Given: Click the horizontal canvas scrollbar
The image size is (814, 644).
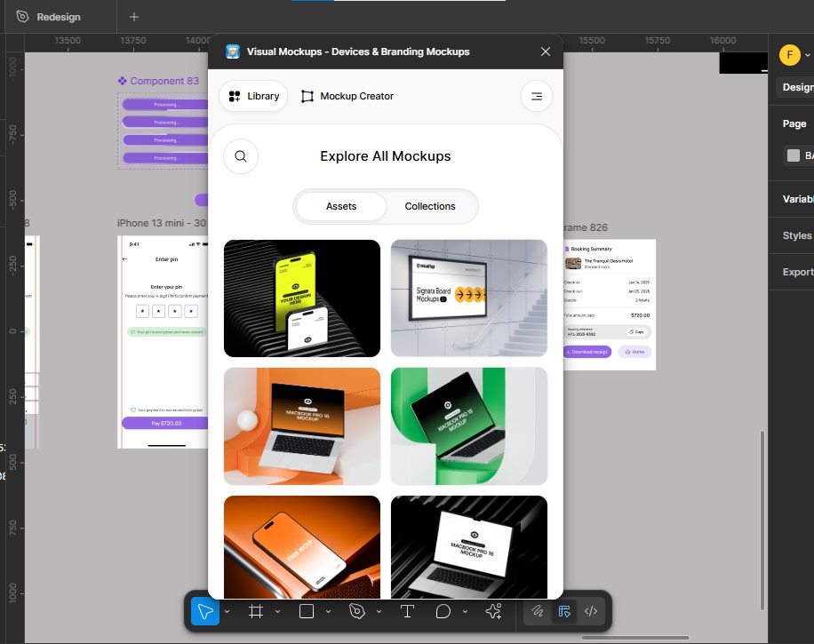Looking at the screenshot, I should click(x=635, y=638).
